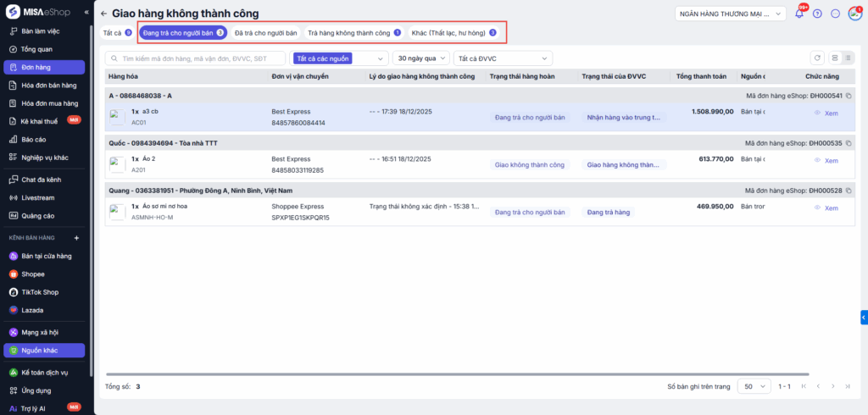Switch to card view layout
Viewport: 868px width, 415px height.
[x=835, y=58]
